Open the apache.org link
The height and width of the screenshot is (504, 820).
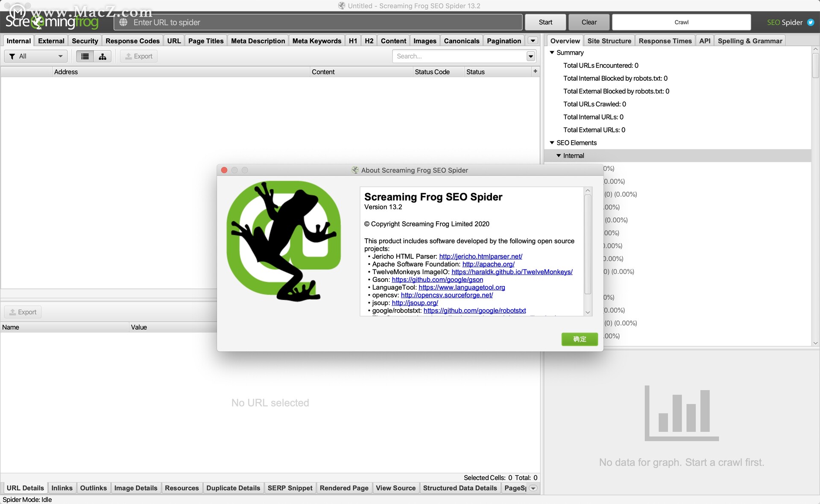click(x=488, y=264)
